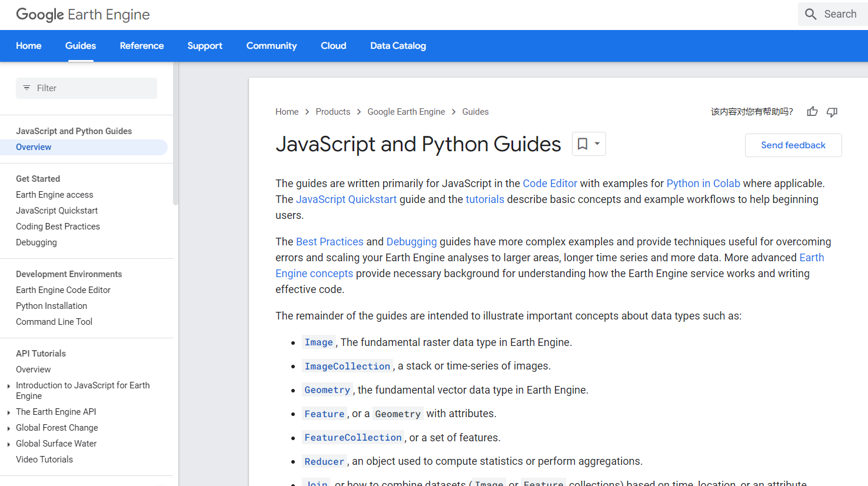Open the Reference tab
This screenshot has width=868, height=486.
click(142, 46)
